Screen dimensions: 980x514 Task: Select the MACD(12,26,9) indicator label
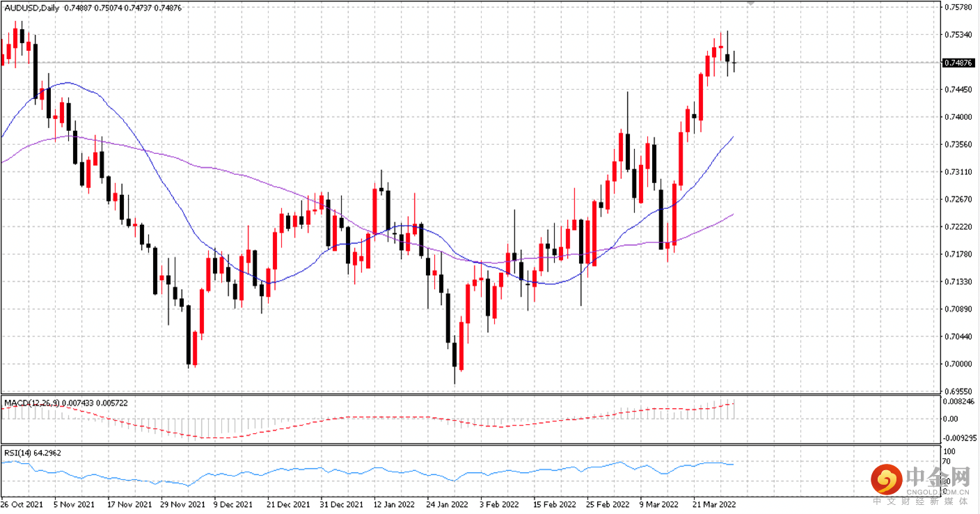32,403
